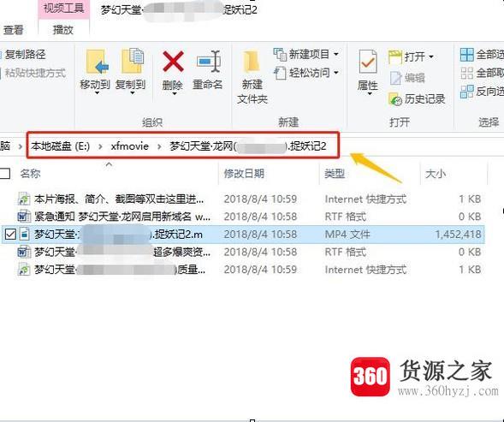
Task: Switch to the Play (播放) tab
Action: pyautogui.click(x=63, y=30)
